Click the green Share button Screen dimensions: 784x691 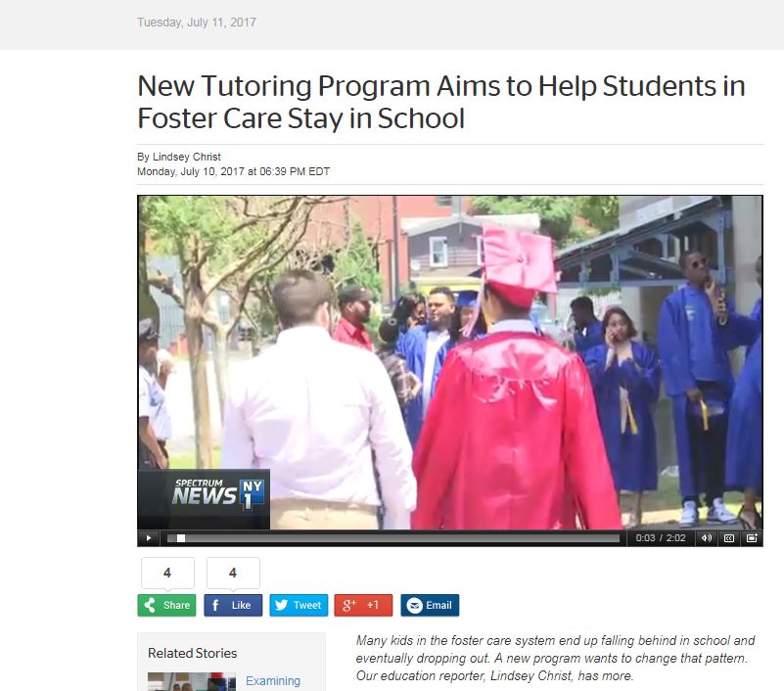click(166, 605)
